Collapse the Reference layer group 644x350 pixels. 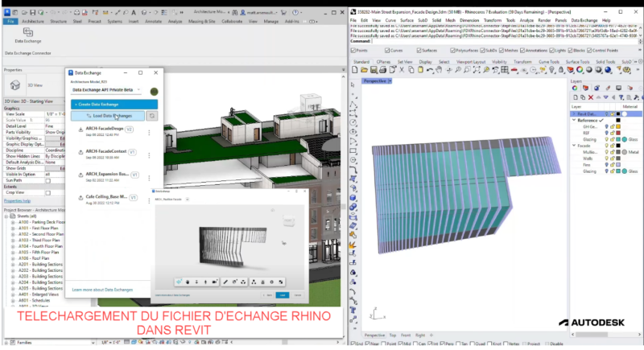point(574,121)
